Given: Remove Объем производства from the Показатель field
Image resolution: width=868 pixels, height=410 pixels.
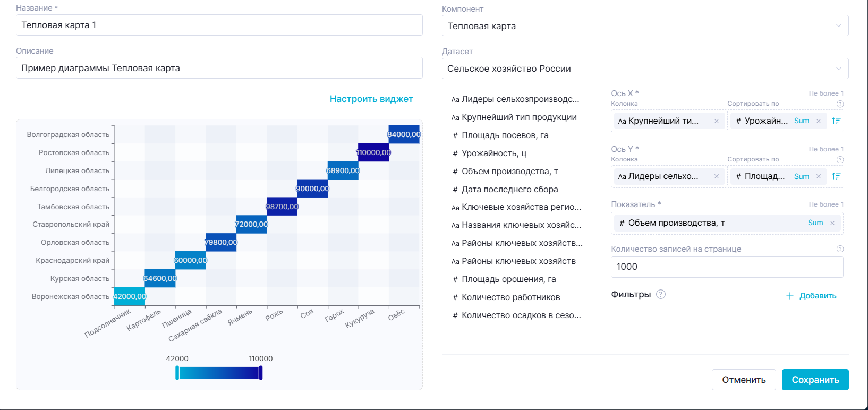Looking at the screenshot, I should tap(832, 223).
